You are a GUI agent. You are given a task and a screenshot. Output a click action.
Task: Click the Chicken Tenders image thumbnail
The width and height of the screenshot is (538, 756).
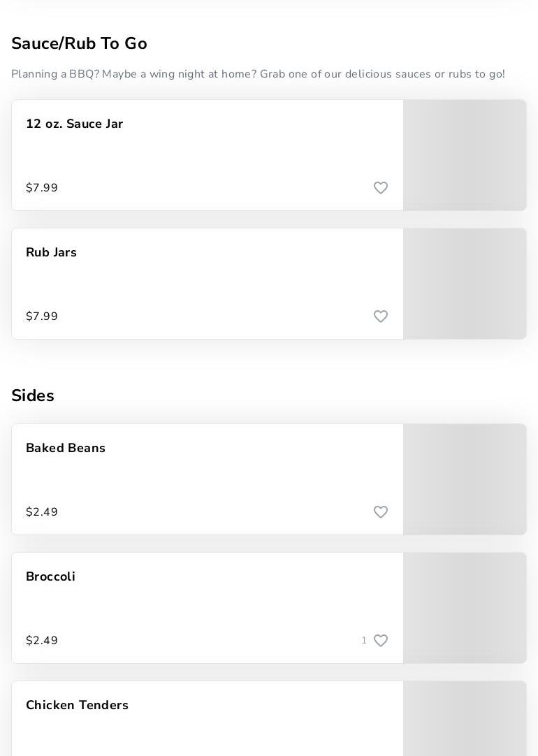[465, 720]
